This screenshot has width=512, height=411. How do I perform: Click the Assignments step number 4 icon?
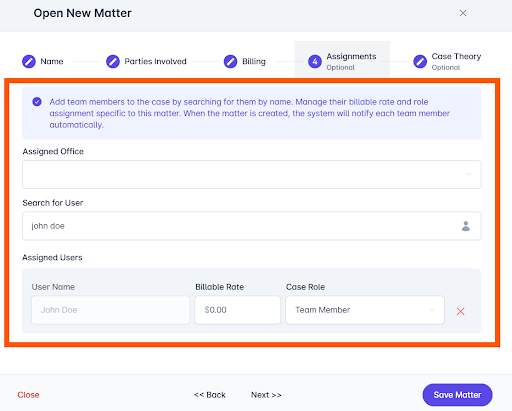point(315,61)
